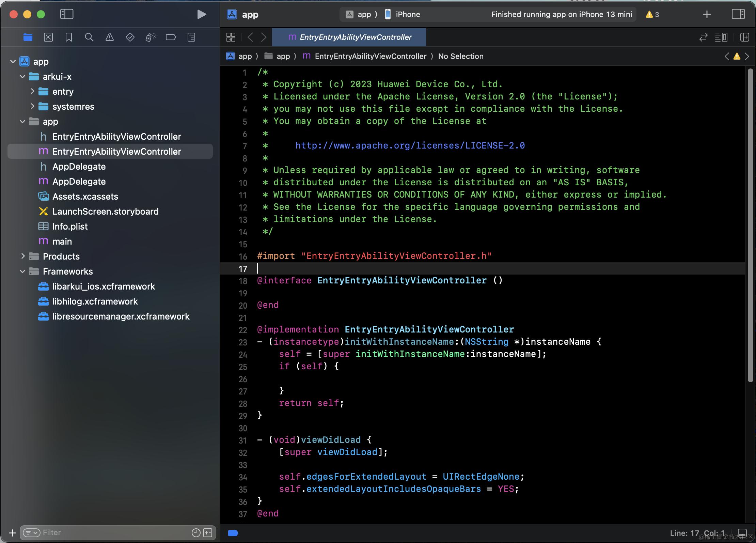
Task: Collapse the Frameworks group
Action: click(23, 271)
